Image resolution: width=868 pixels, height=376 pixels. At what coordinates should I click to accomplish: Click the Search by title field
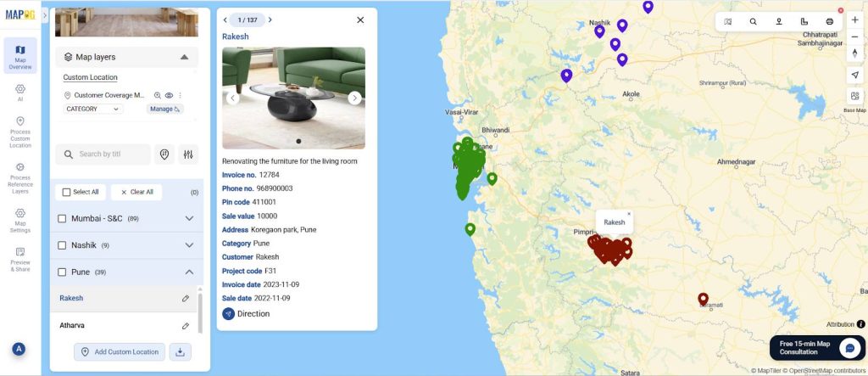click(x=103, y=154)
